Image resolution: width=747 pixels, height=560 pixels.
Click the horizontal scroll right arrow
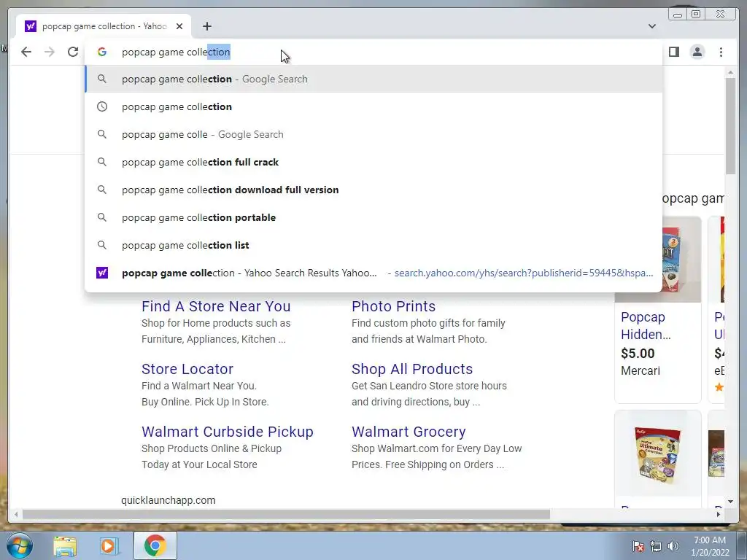(719, 514)
